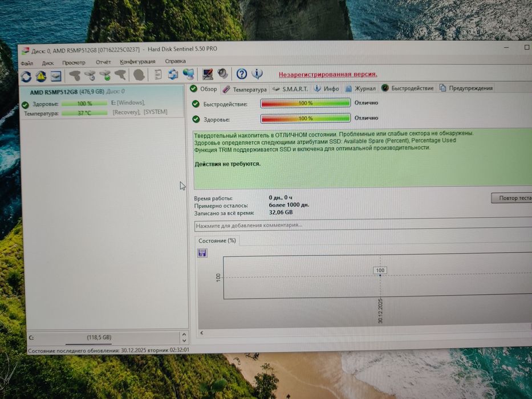Screen dimensions: 532x399
Task: Click scroll down arrow of partition list
Action: 184,341
